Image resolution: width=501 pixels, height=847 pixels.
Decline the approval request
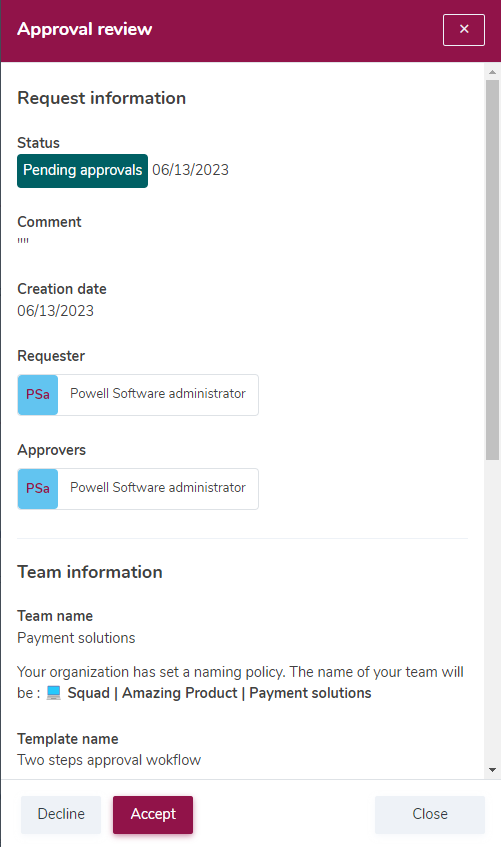click(x=61, y=814)
